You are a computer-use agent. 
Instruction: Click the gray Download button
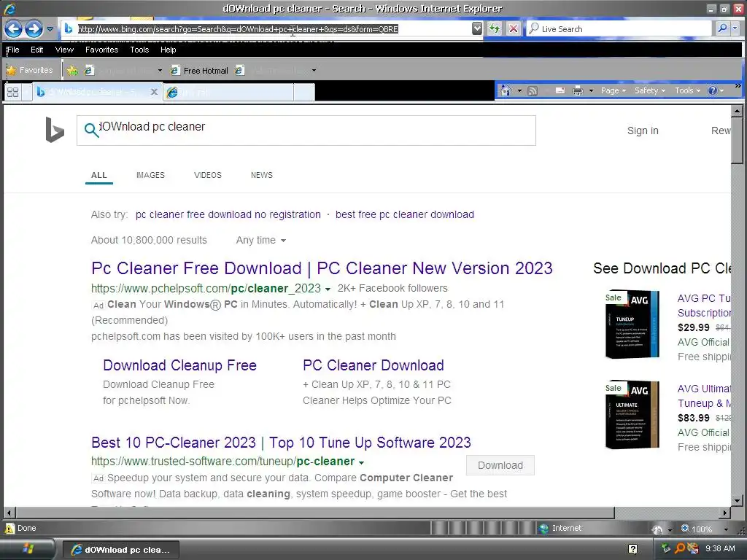[500, 465]
